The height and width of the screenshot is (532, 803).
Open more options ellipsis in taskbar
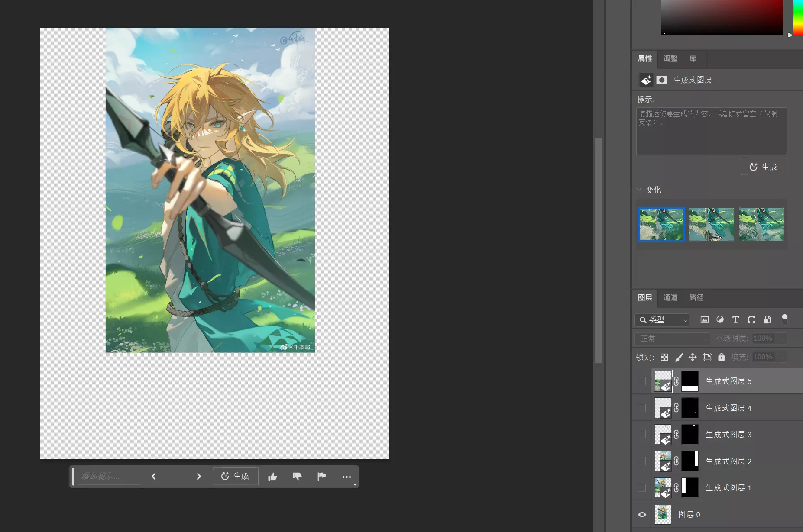[346, 477]
